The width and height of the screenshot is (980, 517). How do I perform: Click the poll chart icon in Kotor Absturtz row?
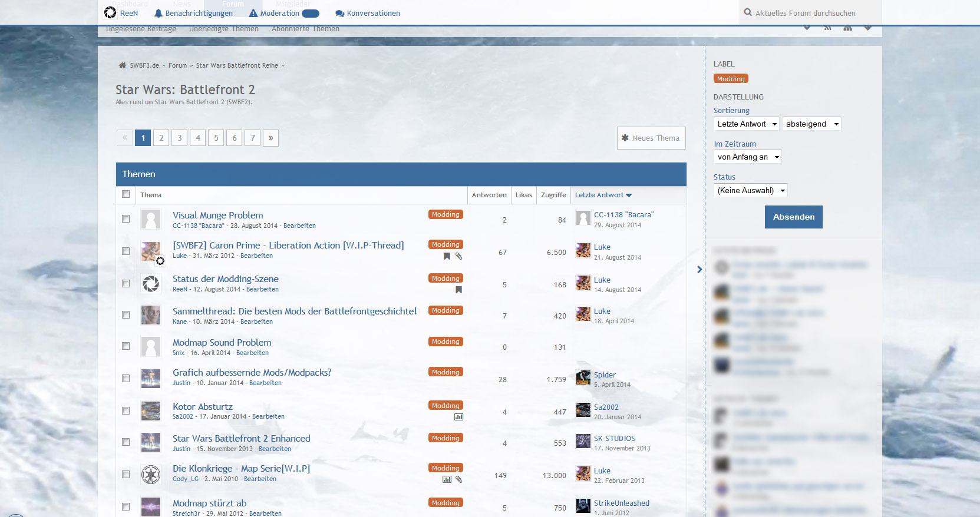pos(458,417)
